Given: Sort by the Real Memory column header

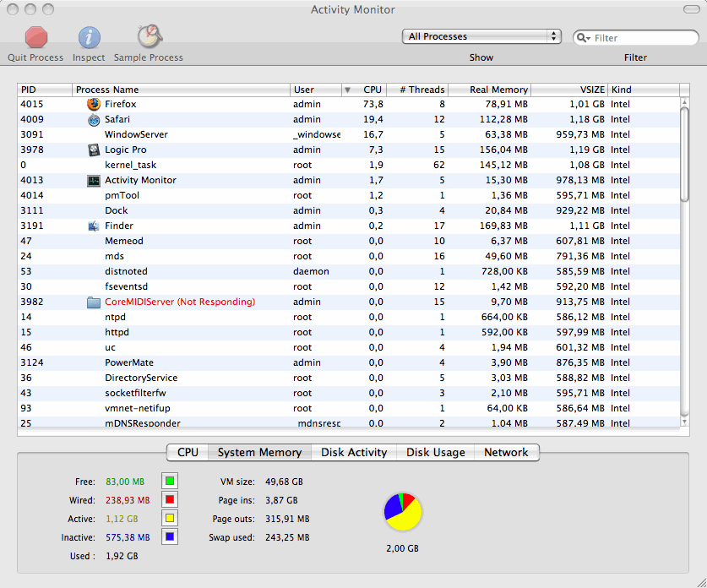Looking at the screenshot, I should pyautogui.click(x=489, y=90).
